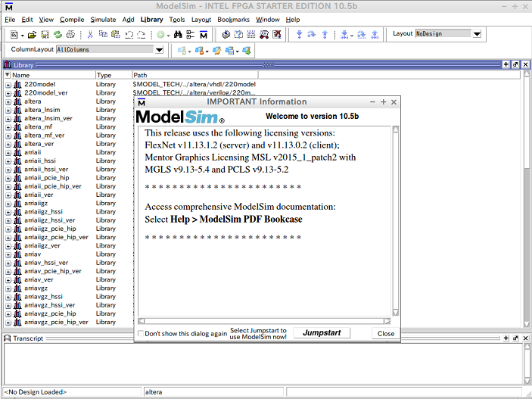Screen dimensions: 532x399
Task: Open the Simulate menu
Action: point(103,20)
